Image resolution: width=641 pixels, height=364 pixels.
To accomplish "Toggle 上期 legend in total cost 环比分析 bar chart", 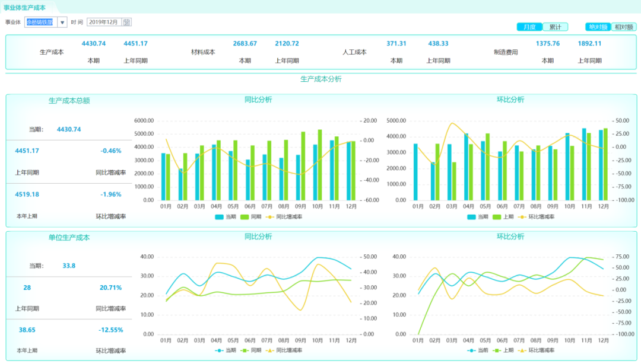I will [503, 217].
